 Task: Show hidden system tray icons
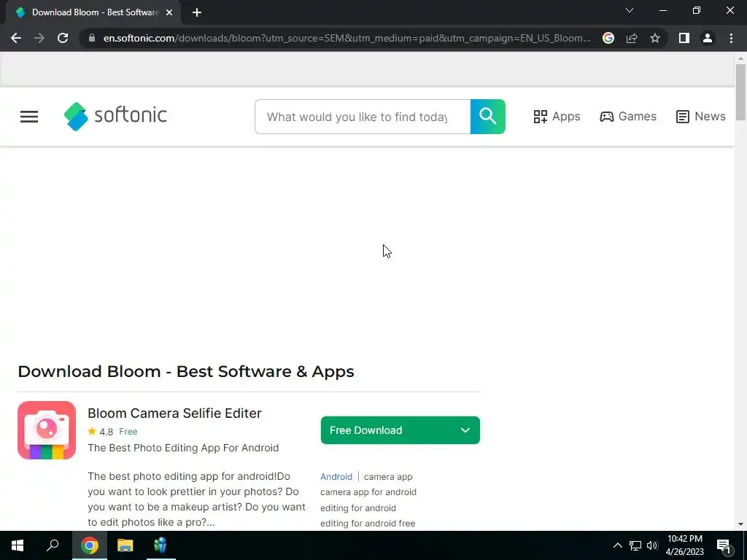tap(617, 545)
